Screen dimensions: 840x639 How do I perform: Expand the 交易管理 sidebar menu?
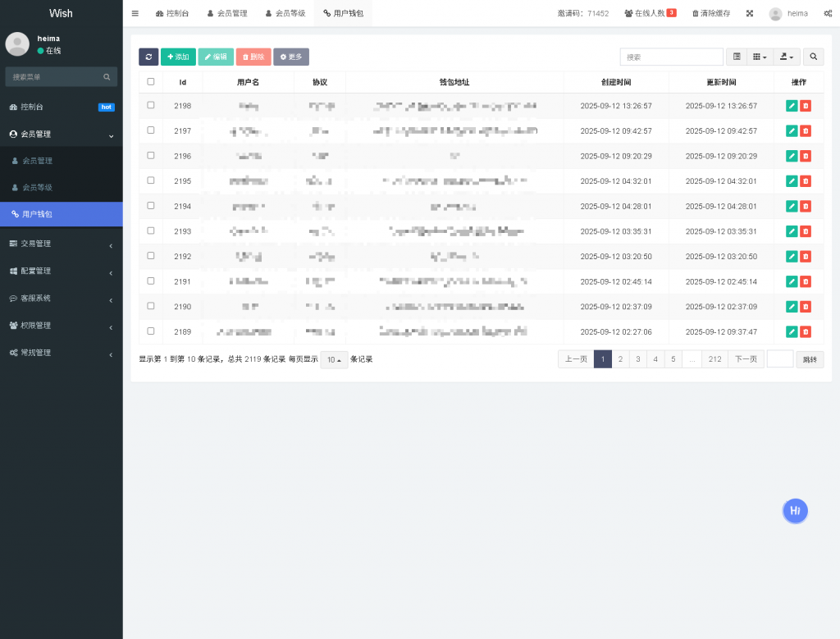[x=62, y=244]
